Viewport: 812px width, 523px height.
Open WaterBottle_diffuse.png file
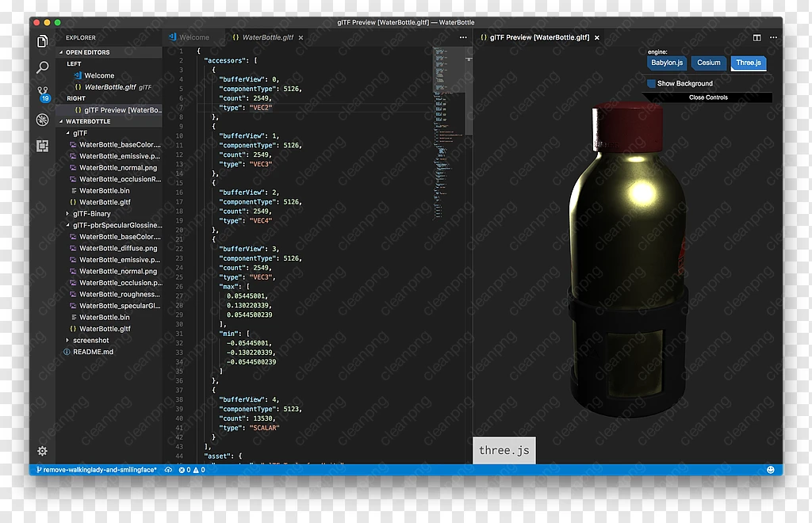(109, 248)
